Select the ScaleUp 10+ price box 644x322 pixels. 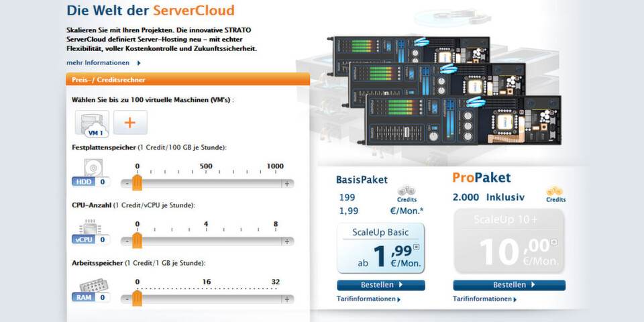click(x=509, y=241)
